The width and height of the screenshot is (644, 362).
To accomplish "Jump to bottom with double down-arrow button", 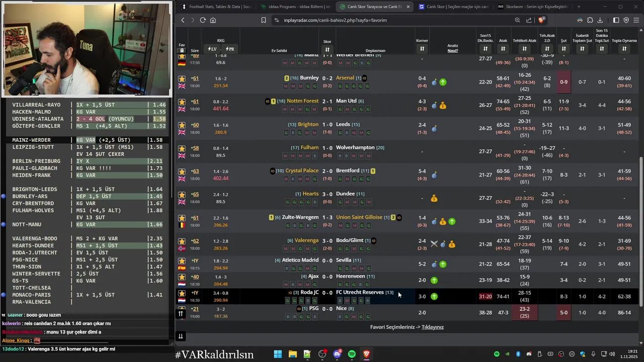I will [x=181, y=336].
